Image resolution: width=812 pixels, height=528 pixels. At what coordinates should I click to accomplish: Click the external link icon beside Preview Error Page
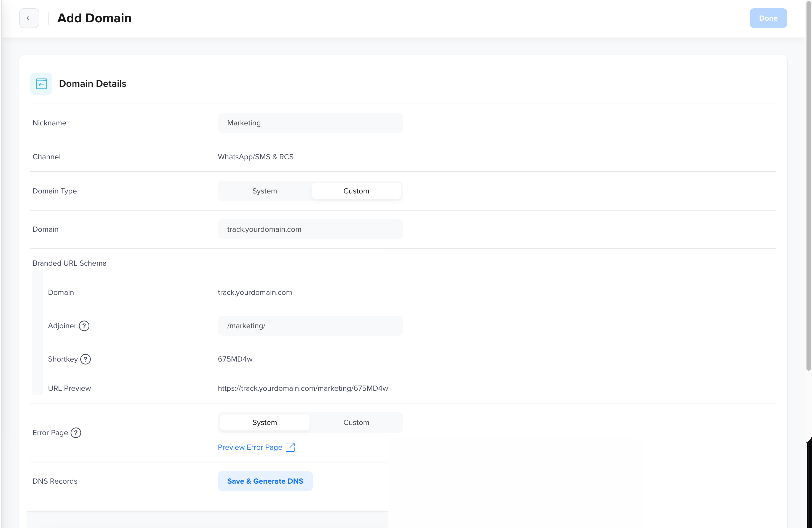point(290,447)
